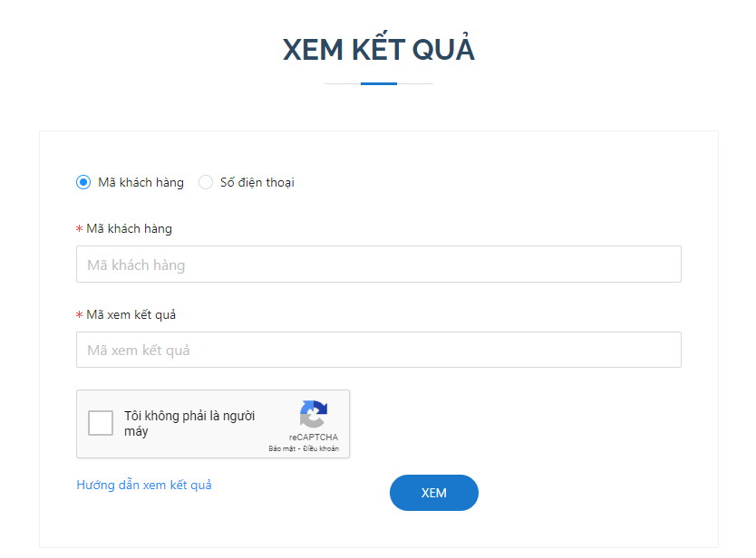Screen dimensions: 756x558
Task: Click the Mã khách hàng field label
Action: [129, 228]
